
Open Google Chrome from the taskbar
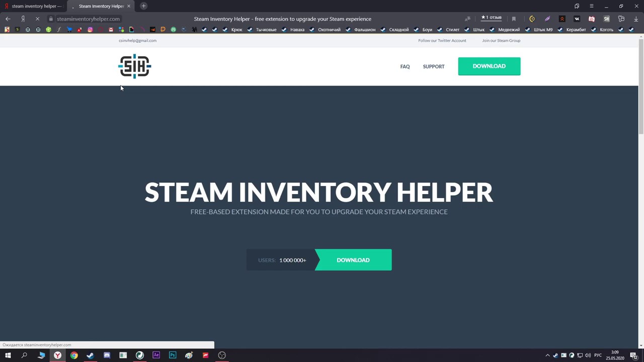click(74, 355)
